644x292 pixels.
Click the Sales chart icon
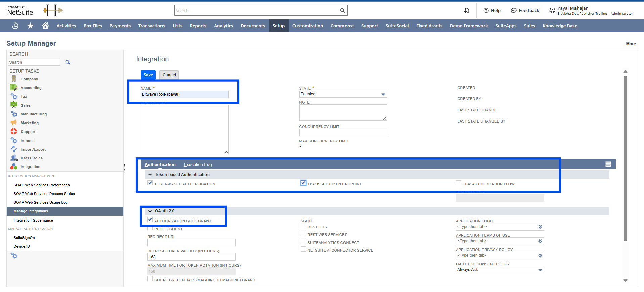(14, 105)
